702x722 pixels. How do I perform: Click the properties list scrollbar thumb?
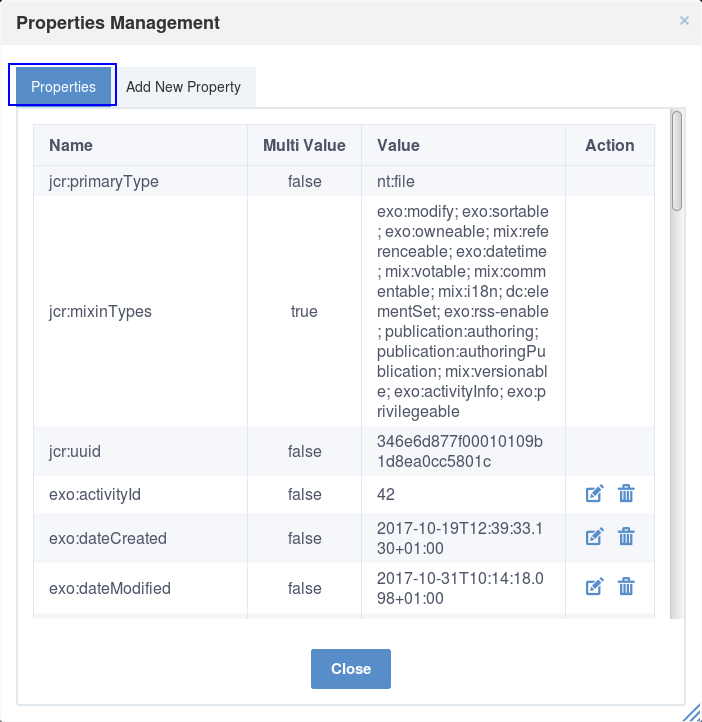(676, 161)
